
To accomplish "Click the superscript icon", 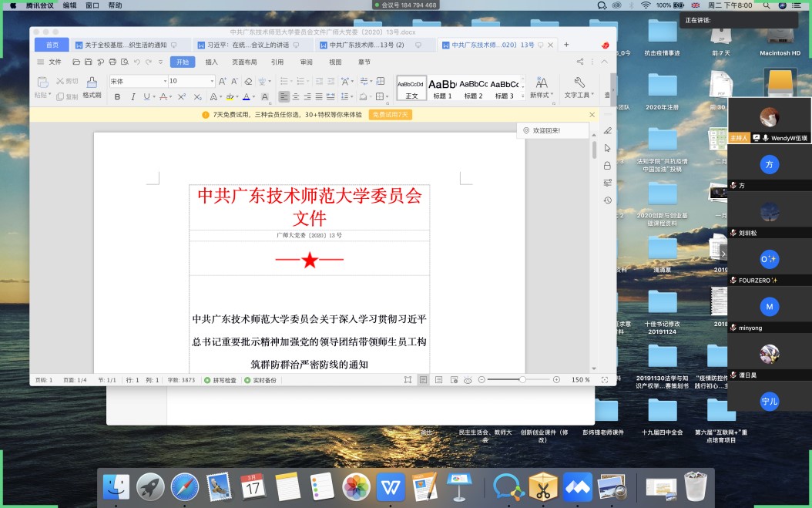I will pos(182,97).
